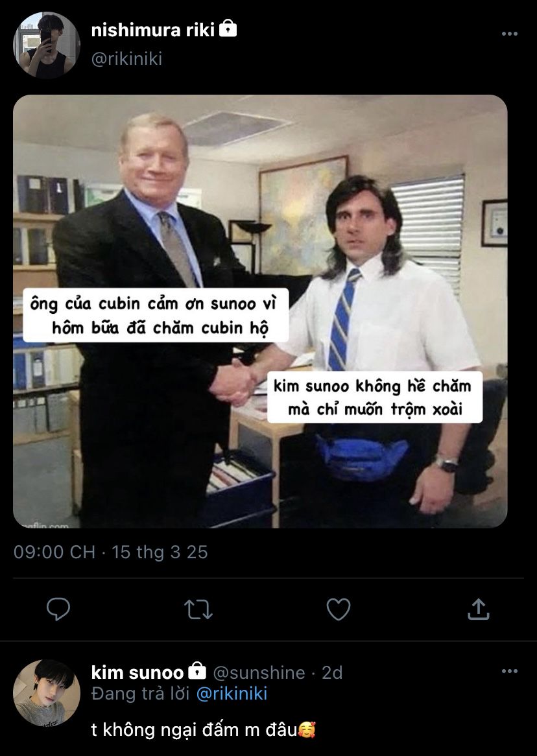This screenshot has width=537, height=756.
Task: Click the display name kim sunoo
Action: click(137, 672)
